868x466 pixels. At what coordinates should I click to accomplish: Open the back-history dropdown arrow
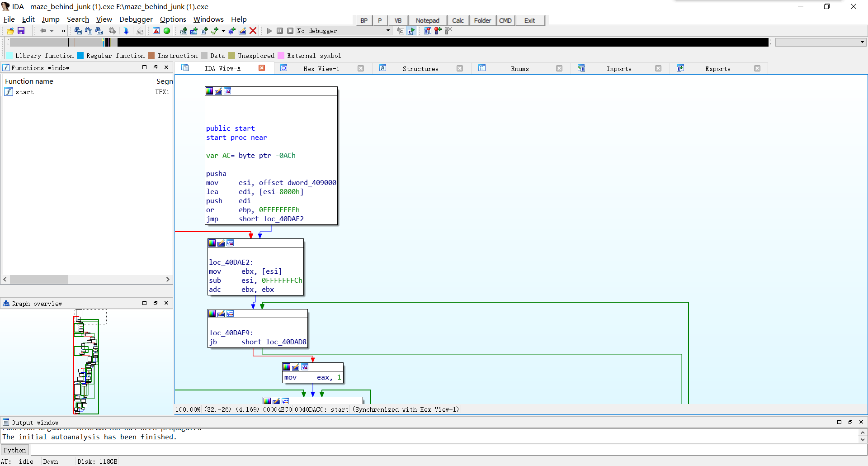52,31
